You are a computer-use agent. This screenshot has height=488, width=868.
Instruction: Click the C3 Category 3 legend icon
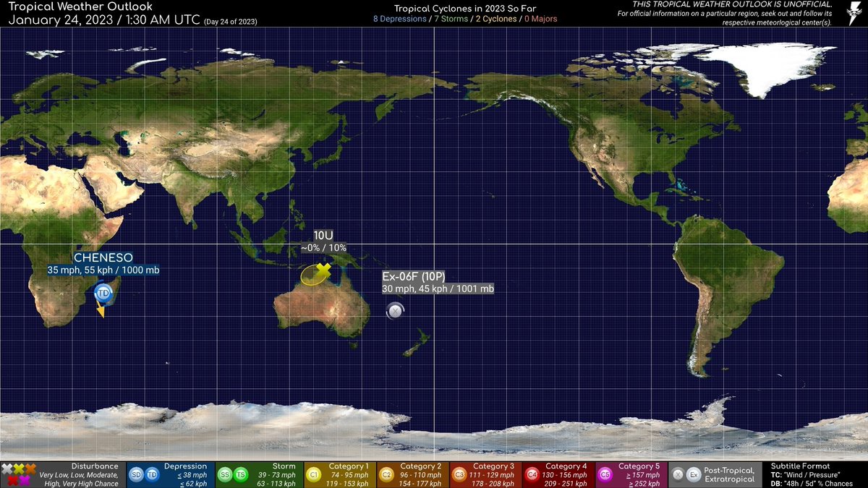click(459, 474)
